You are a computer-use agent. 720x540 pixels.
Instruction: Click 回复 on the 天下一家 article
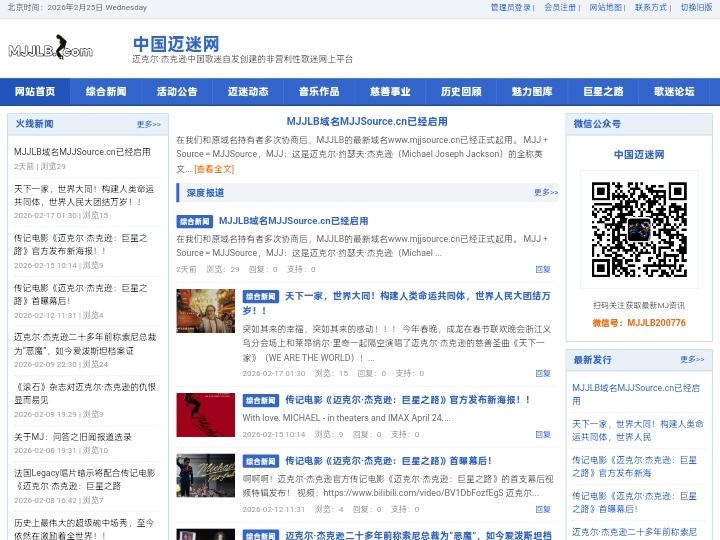543,373
